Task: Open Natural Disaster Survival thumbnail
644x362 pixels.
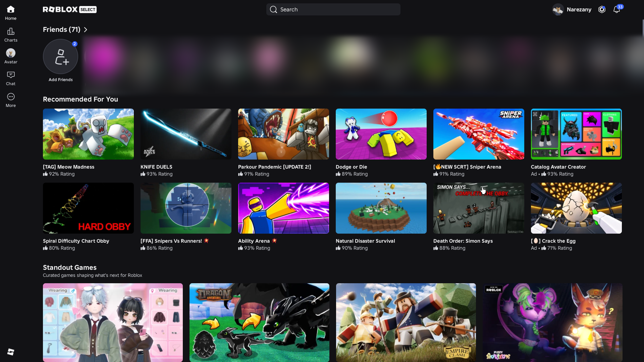Action: pyautogui.click(x=381, y=208)
